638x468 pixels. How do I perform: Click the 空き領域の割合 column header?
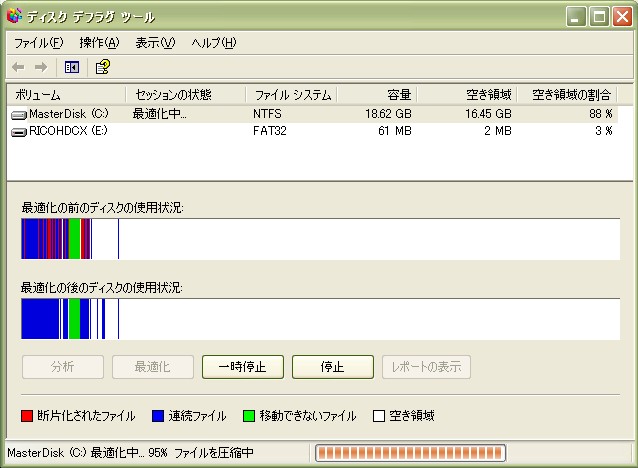coord(567,95)
